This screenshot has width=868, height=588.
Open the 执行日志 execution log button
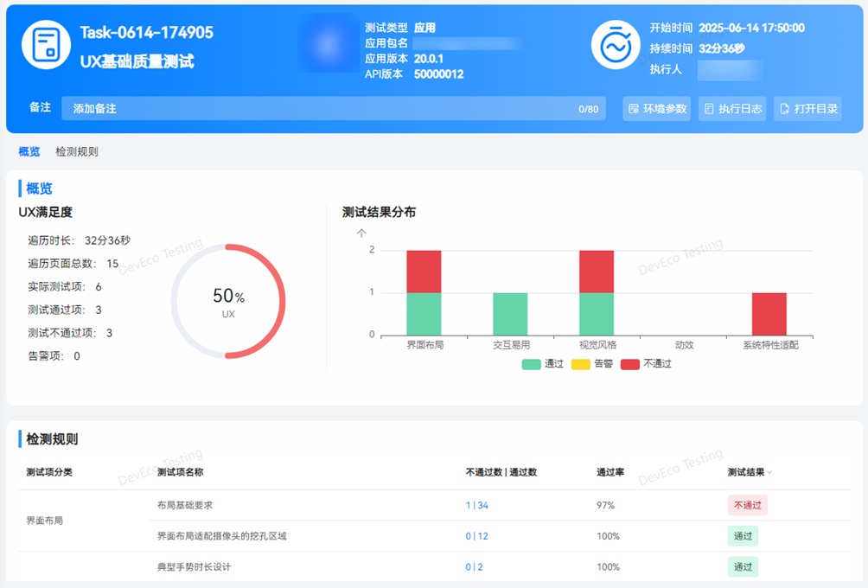[732, 109]
